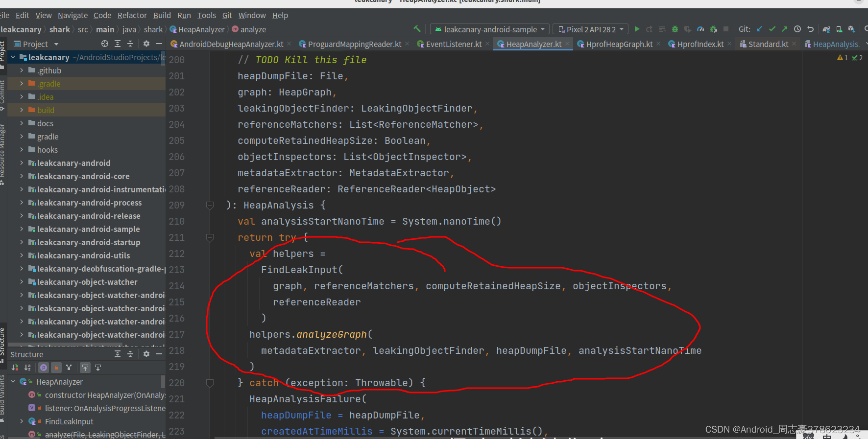Screen dimensions: 868x439
Task: Toggle show properties P button
Action: point(44,368)
